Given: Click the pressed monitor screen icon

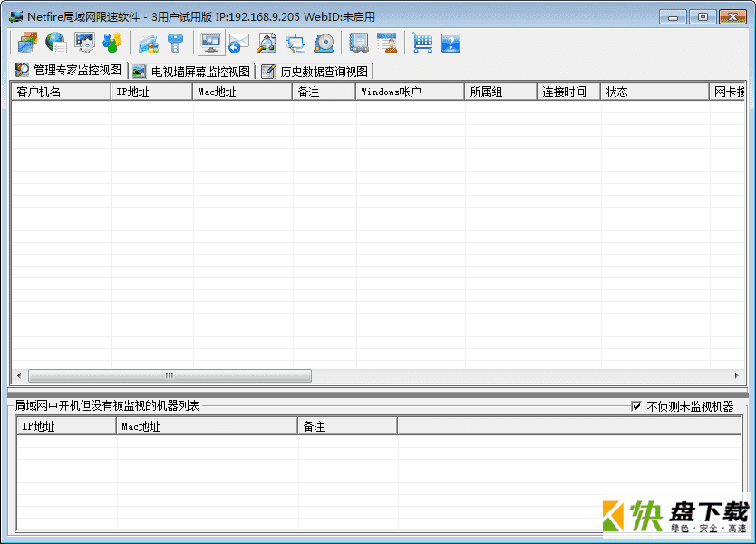Looking at the screenshot, I should coord(211,43).
